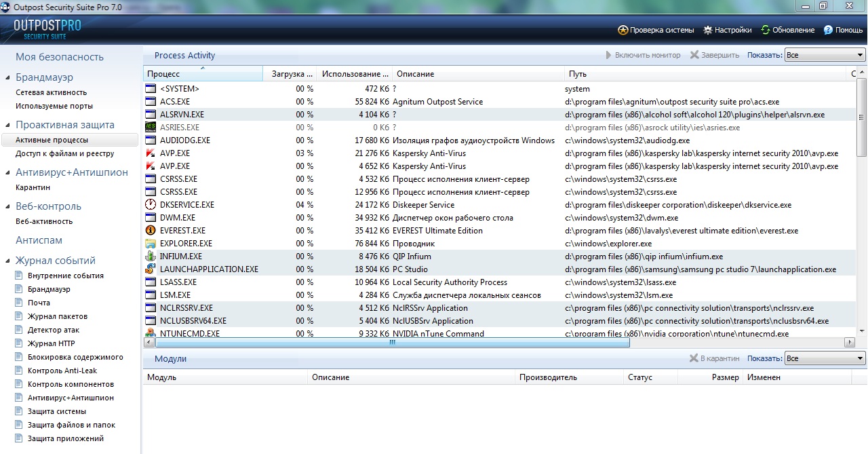Collapse the Веб-контроль section
868x454 pixels.
coord(8,207)
